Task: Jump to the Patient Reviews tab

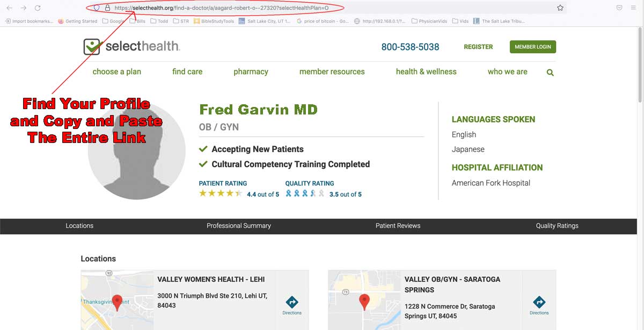Action: click(398, 226)
